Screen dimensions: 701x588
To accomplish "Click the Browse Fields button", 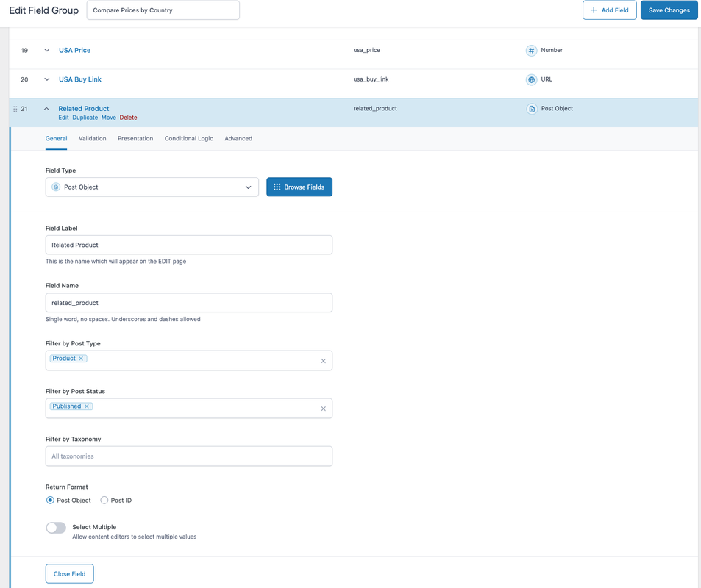I will (x=299, y=187).
